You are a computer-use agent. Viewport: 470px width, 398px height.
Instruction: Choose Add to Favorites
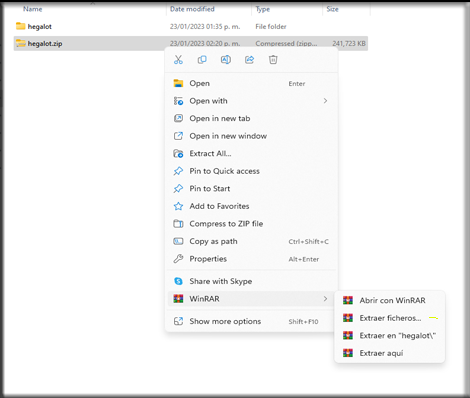[x=251, y=206]
